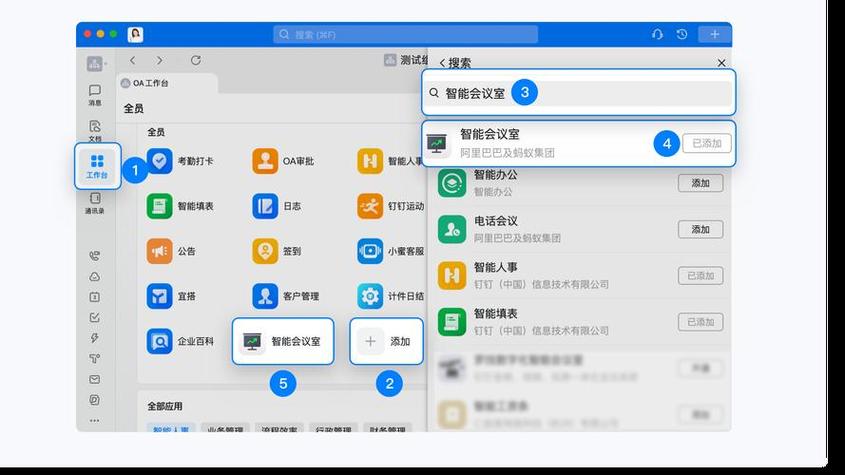Open the 通讯录 contacts sidebar icon

pyautogui.click(x=95, y=203)
